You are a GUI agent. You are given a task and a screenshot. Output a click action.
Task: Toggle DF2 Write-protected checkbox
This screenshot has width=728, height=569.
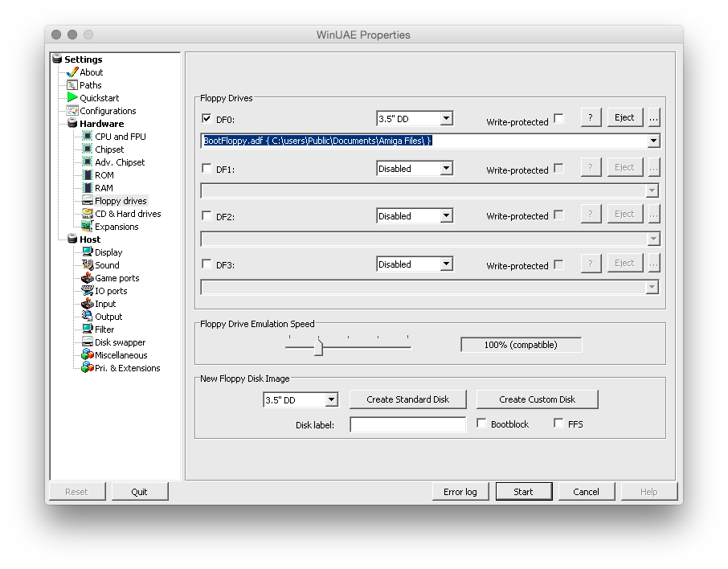coord(559,215)
